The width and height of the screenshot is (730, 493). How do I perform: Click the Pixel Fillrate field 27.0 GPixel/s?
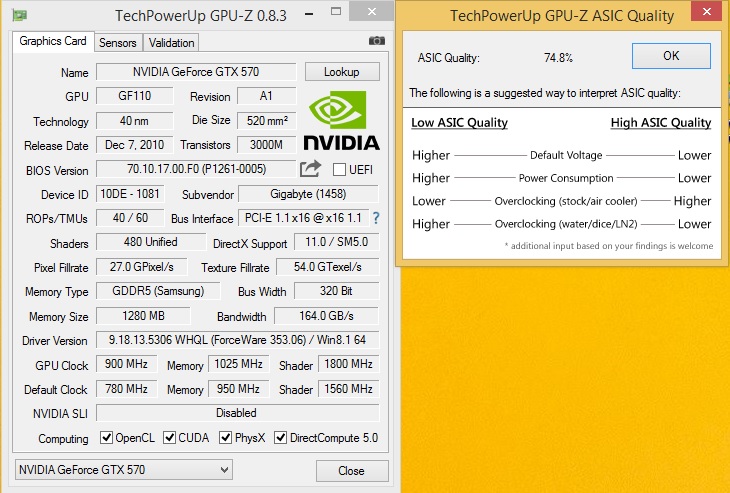(x=142, y=267)
